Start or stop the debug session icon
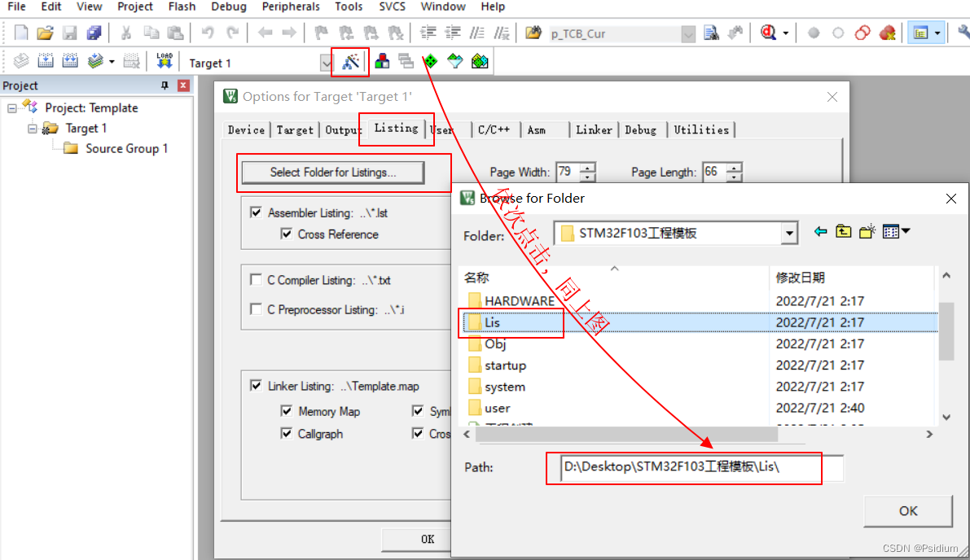Viewport: 970px width, 560px height. 768,33
